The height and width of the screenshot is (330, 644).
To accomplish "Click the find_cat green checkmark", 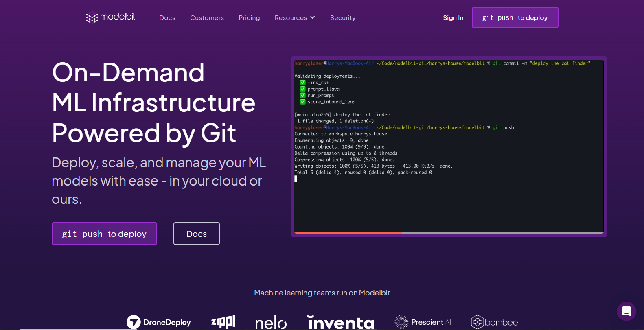I will point(303,83).
